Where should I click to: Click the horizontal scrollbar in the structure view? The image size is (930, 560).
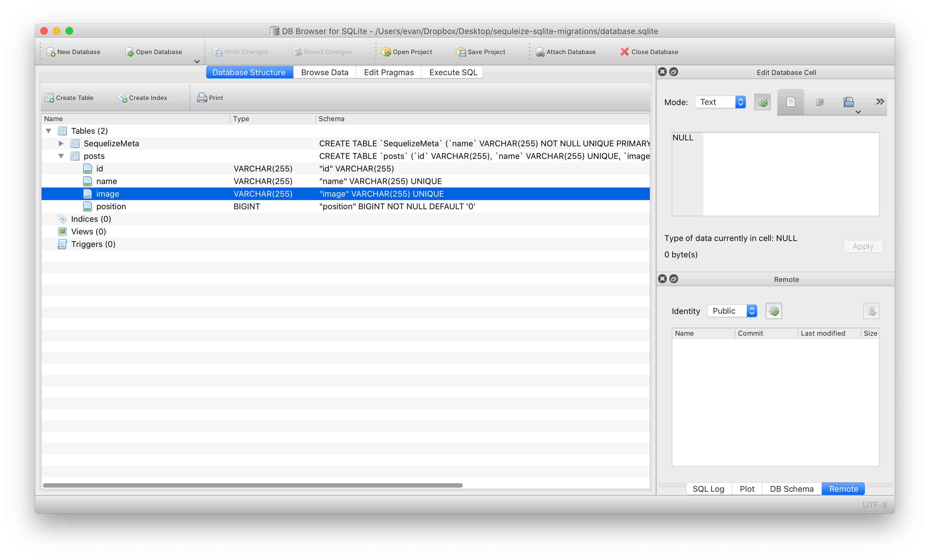[x=252, y=485]
